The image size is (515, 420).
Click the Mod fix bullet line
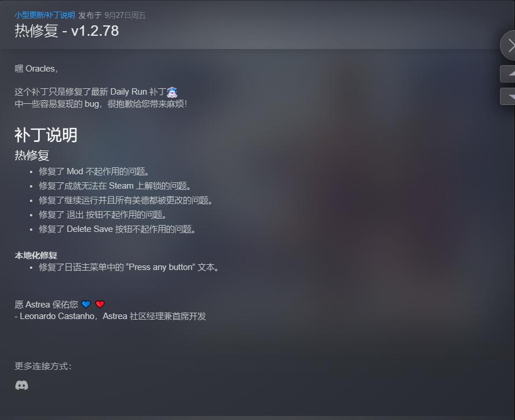pyautogui.click(x=94, y=171)
